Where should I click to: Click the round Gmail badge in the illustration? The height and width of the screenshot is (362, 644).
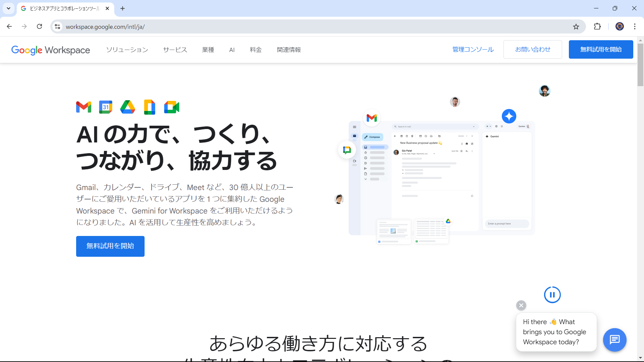pos(372,118)
